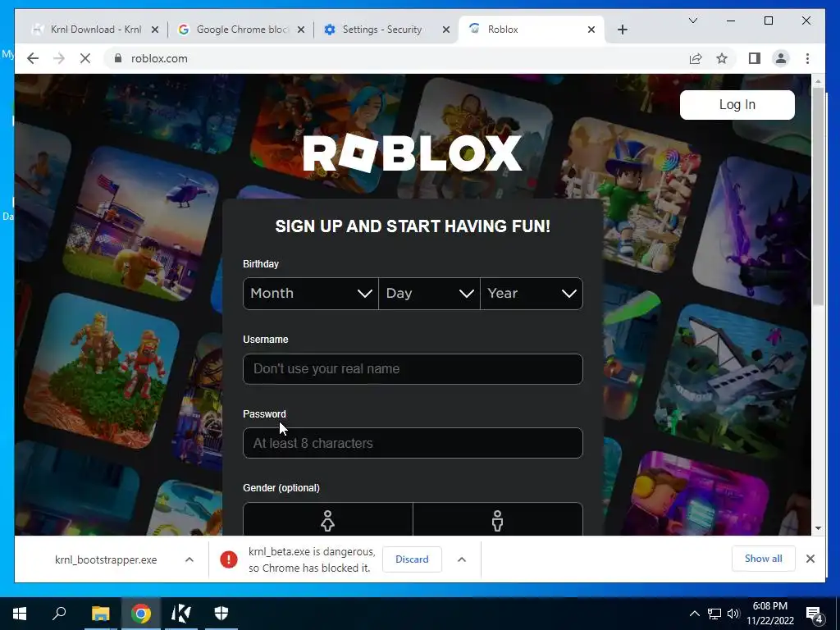Viewport: 840px width, 630px height.
Task: Close the Roblox tab
Action: pyautogui.click(x=591, y=30)
